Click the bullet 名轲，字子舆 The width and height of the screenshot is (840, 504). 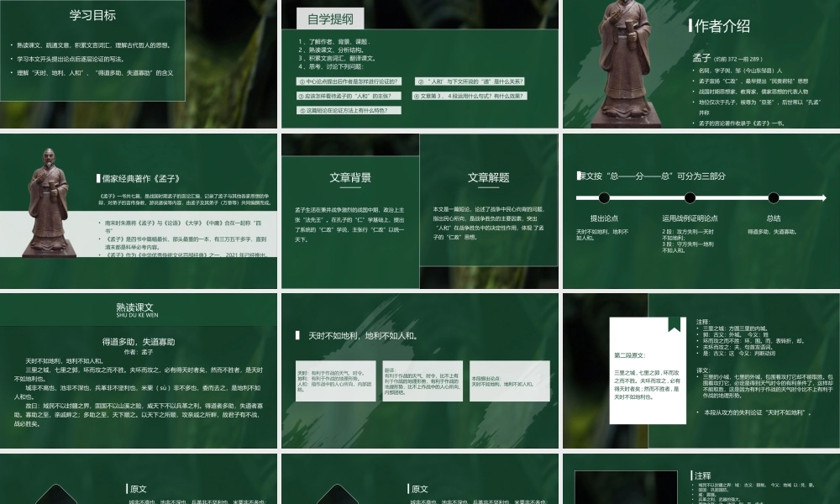click(740, 71)
